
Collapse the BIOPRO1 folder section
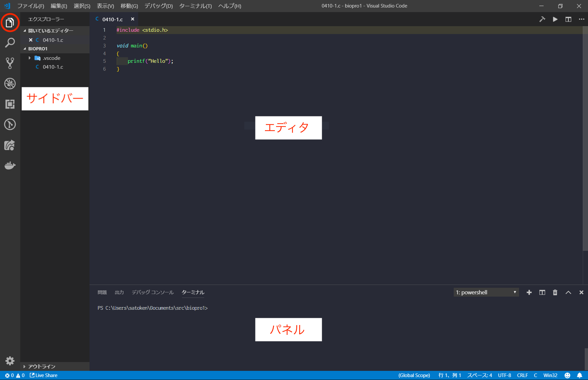pyautogui.click(x=55, y=49)
